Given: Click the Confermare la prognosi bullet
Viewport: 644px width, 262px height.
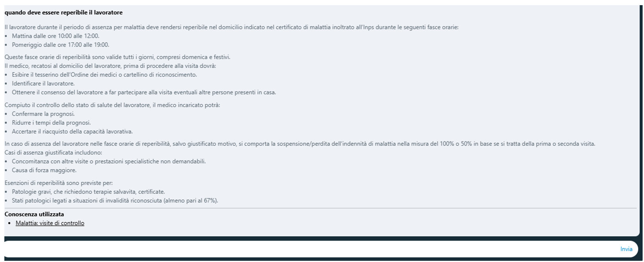Looking at the screenshot, I should click(43, 114).
